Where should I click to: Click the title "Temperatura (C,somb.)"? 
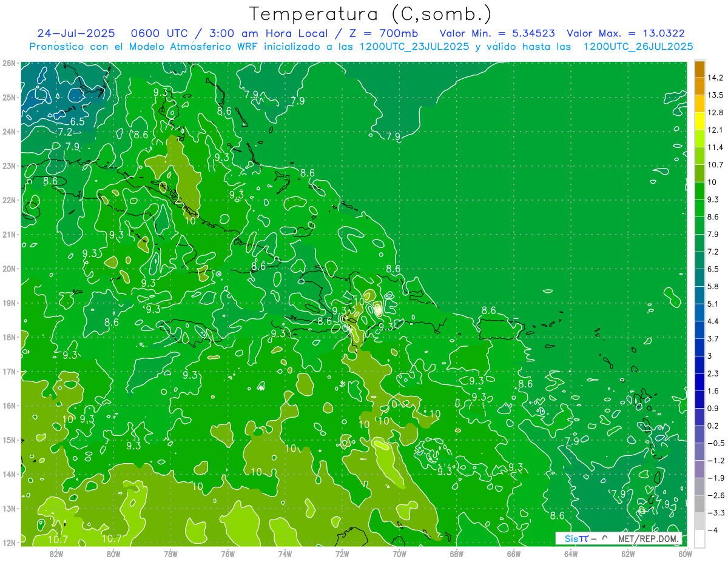pyautogui.click(x=371, y=14)
